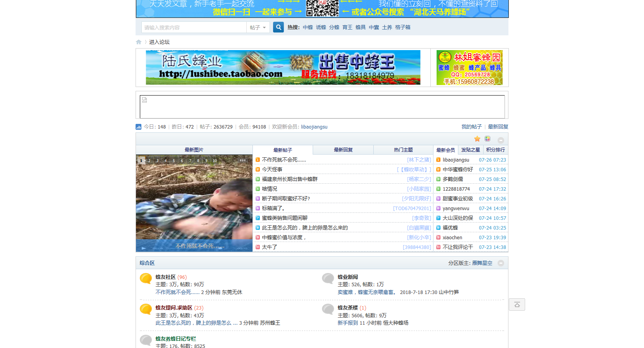
Task: Switch to the 最新回复 tab
Action: tap(343, 150)
